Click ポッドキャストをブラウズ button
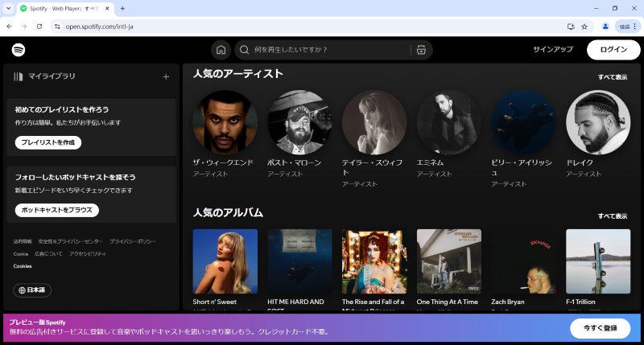 point(56,210)
